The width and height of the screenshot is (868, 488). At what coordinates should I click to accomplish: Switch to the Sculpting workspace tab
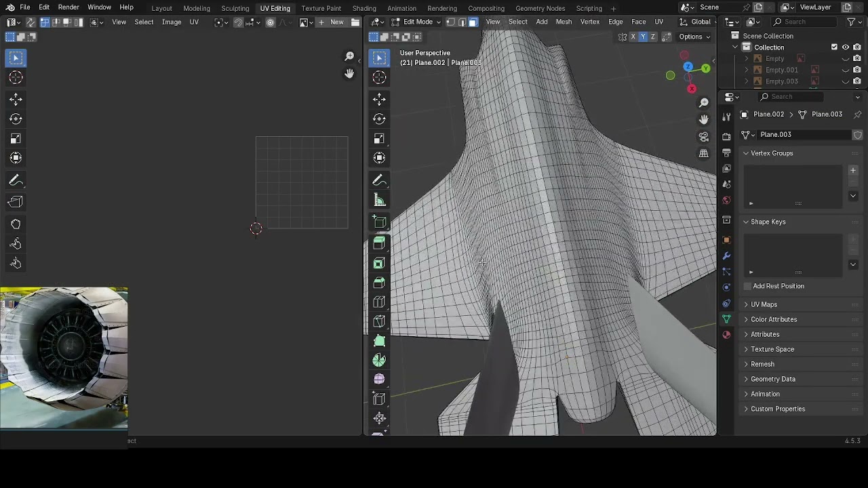235,8
